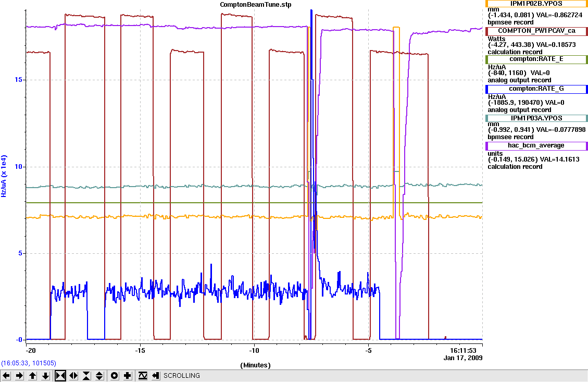Image resolution: width=588 pixels, height=382 pixels.
Task: Click the horizontal zoom-out (inward arrows) icon
Action: pos(73,376)
